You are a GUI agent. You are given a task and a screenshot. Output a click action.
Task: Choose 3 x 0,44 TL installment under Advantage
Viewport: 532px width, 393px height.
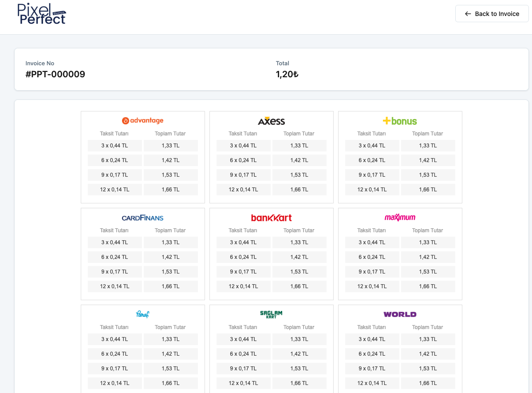click(114, 146)
